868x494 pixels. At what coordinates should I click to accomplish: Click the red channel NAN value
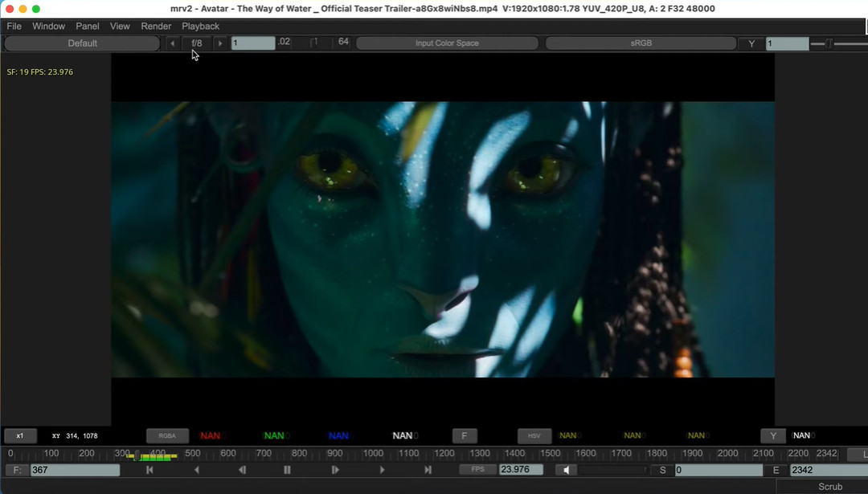(210, 436)
